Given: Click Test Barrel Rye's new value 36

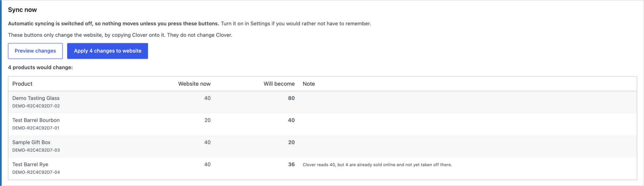Looking at the screenshot, I should pyautogui.click(x=291, y=164).
